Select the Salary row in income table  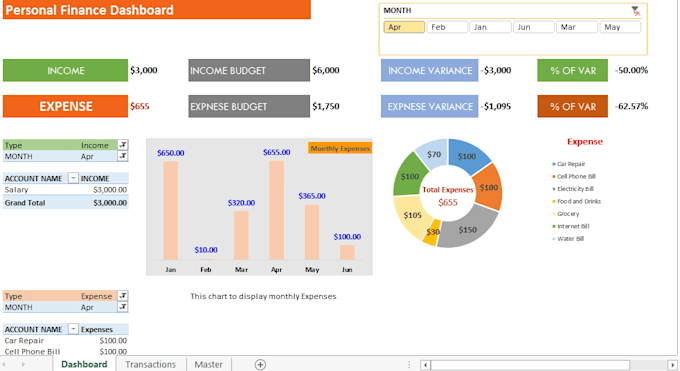(65, 190)
